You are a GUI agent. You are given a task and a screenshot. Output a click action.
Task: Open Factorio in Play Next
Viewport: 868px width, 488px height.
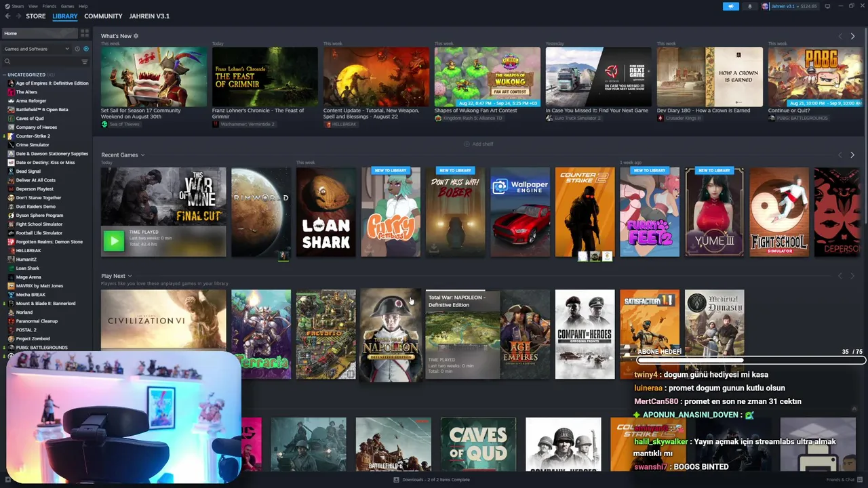[x=326, y=334]
